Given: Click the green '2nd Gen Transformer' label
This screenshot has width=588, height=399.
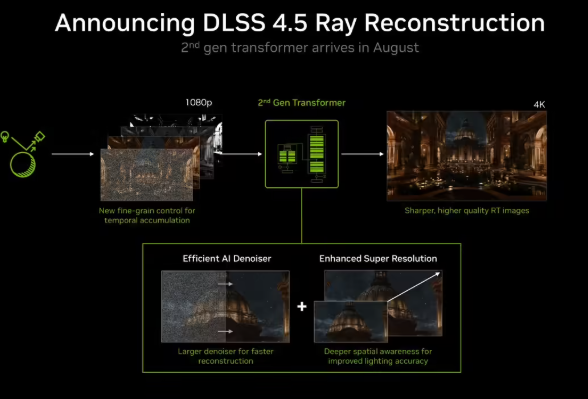Looking at the screenshot, I should click(302, 103).
